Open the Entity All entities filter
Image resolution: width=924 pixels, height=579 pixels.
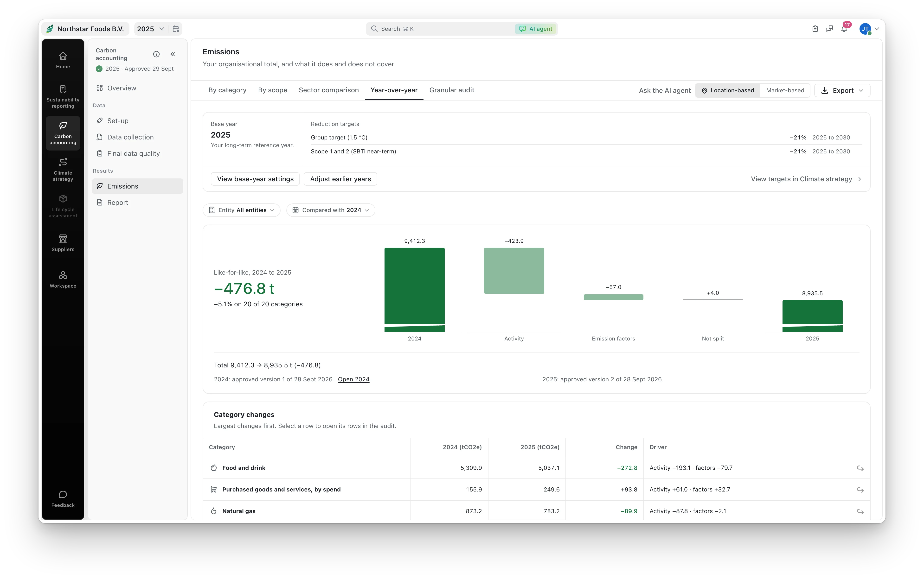[x=241, y=210]
